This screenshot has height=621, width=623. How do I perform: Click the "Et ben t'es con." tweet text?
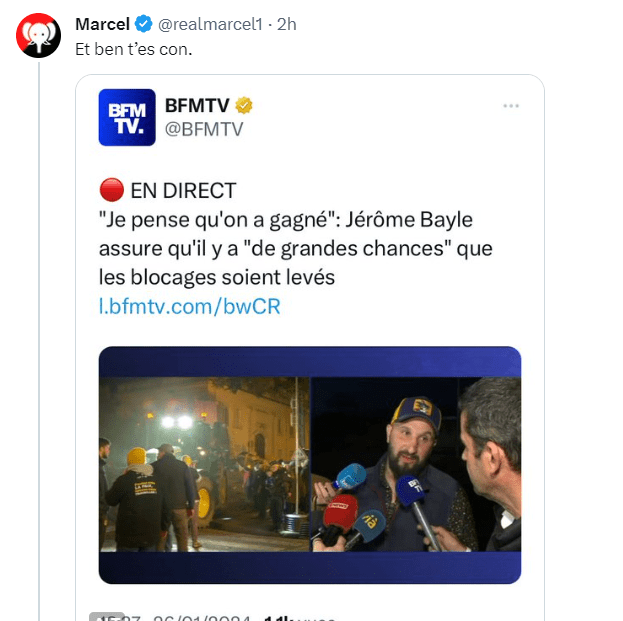[135, 48]
